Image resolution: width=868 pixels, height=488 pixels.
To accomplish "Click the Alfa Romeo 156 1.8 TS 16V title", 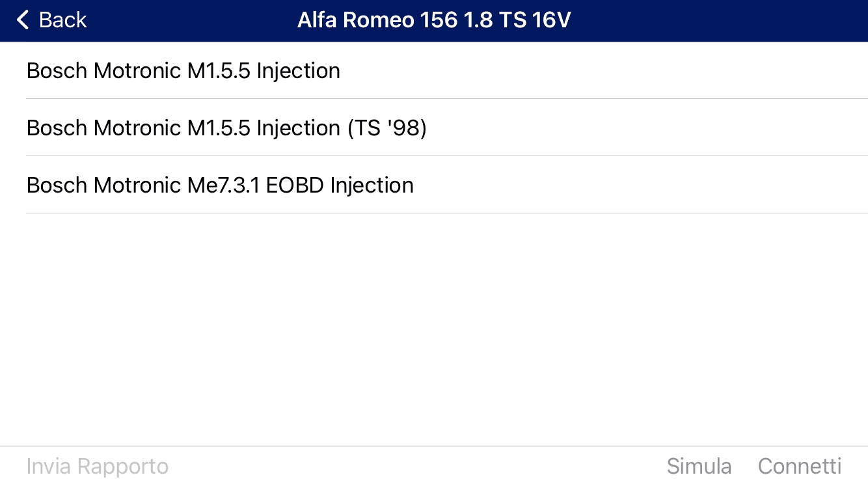I will tap(434, 20).
